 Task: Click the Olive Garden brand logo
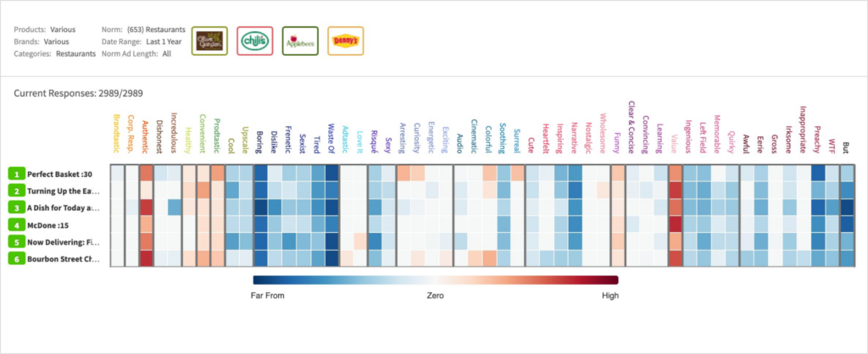pos(210,41)
